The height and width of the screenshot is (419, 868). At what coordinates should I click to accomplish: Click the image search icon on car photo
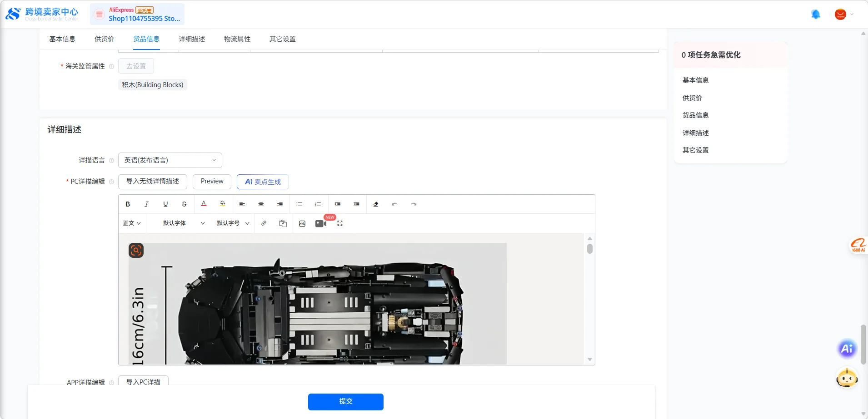click(x=136, y=250)
